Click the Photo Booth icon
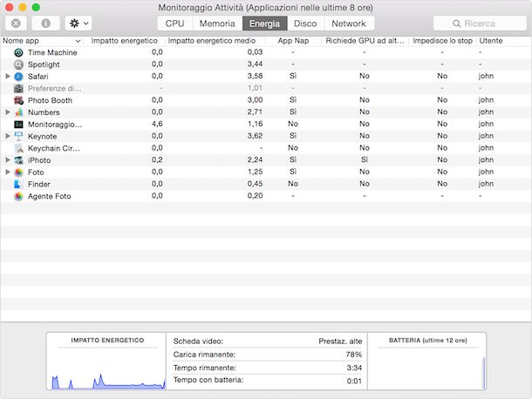This screenshot has height=399, width=532. [18, 100]
